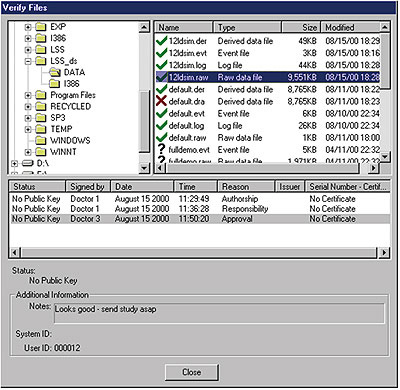Screen dimensions: 400x390
Task: Select the 12ldsim.evt file name
Action: coord(188,53)
